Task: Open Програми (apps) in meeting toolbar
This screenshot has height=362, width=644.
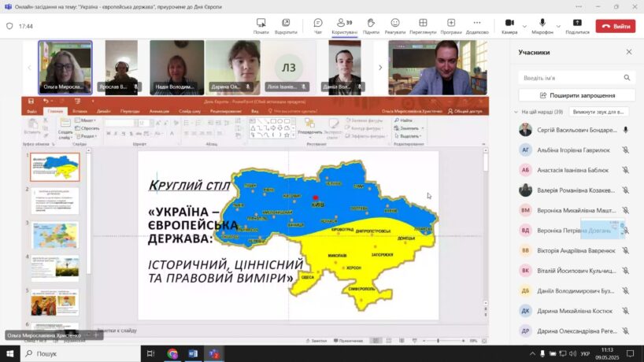Action: (451, 25)
